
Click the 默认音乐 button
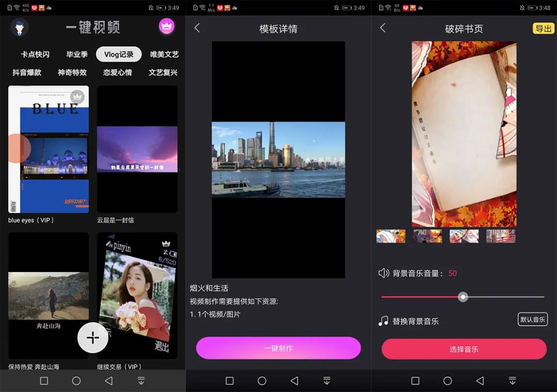(x=533, y=319)
